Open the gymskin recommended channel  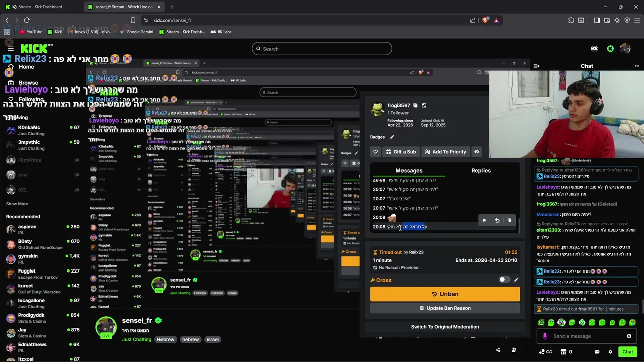43,259
